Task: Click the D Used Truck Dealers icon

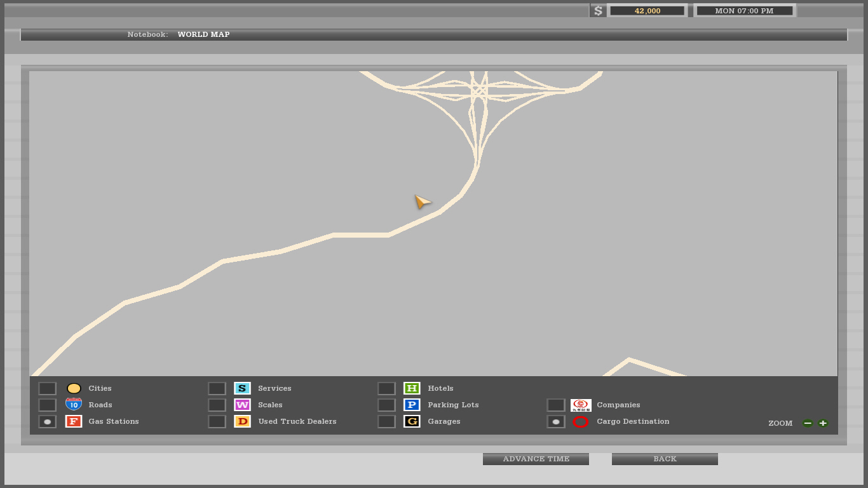Action: tap(242, 421)
